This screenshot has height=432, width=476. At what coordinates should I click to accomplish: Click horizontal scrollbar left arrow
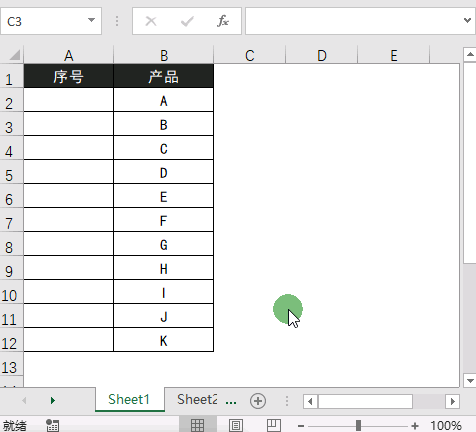[310, 401]
